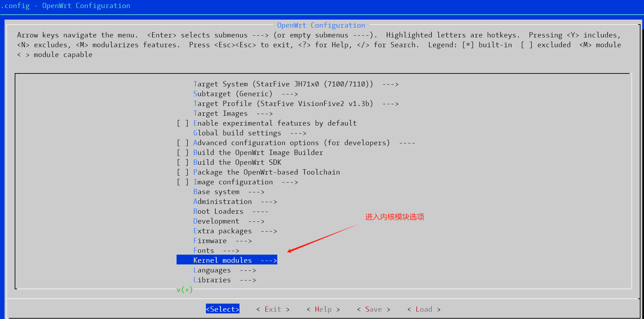The width and height of the screenshot is (644, 319).
Task: Click the Exit button
Action: click(273, 309)
